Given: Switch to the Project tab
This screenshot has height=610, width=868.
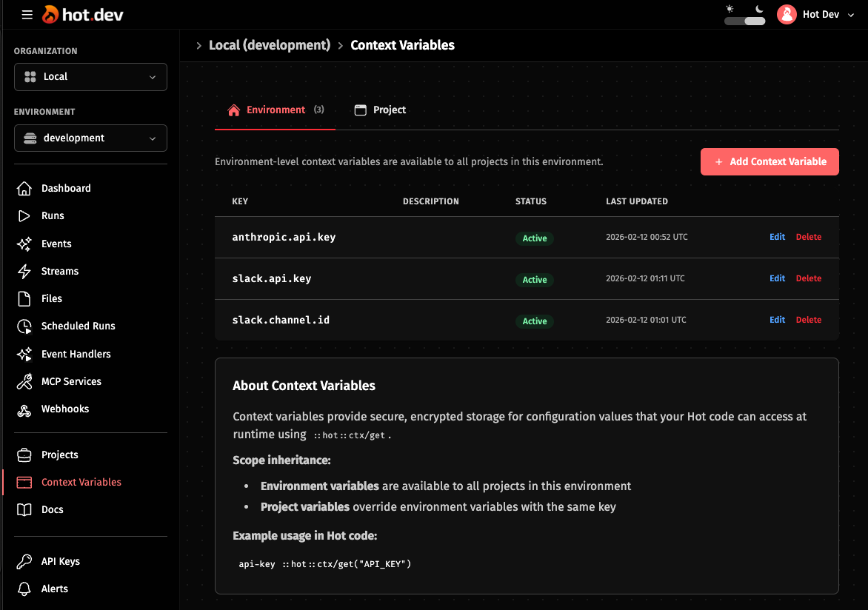Looking at the screenshot, I should (x=380, y=110).
